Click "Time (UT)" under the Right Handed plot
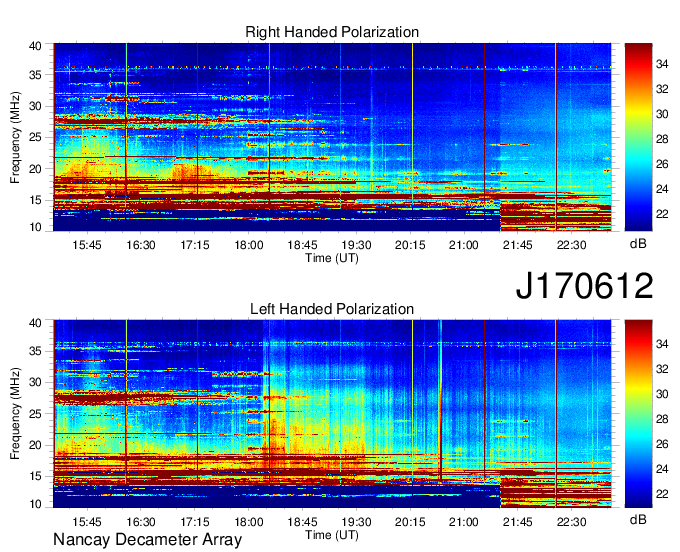Screen dimensions: 680x552 [x=332, y=258]
